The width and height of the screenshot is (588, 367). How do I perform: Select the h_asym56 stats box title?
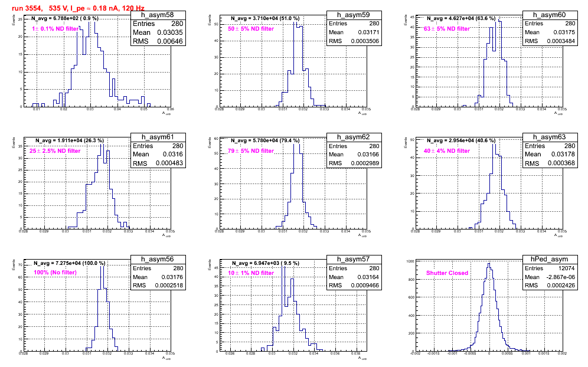click(x=158, y=260)
